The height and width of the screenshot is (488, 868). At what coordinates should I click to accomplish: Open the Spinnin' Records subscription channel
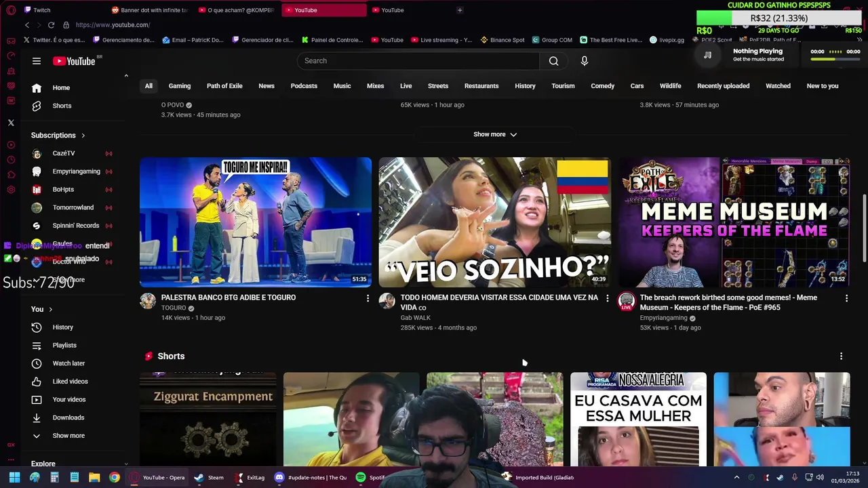point(75,226)
